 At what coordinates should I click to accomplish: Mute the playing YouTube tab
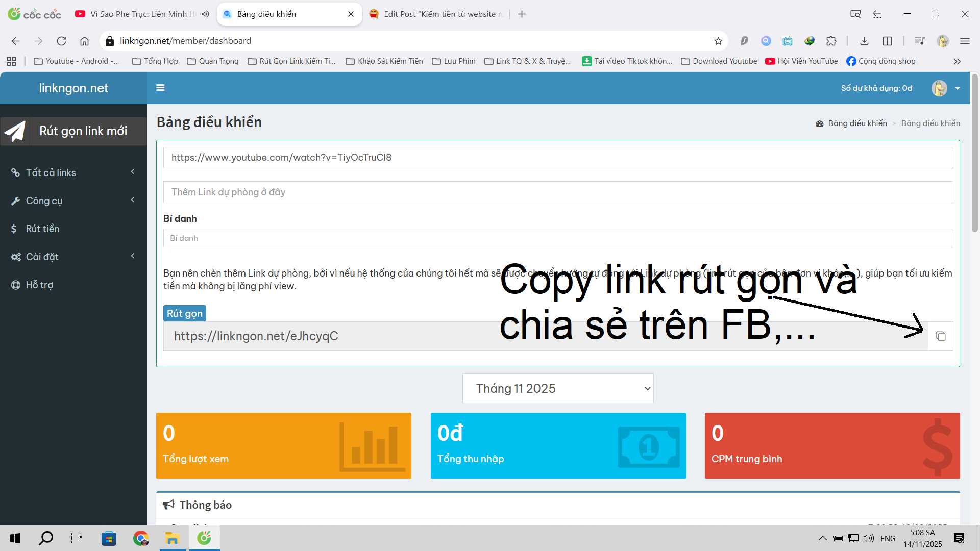205,14
